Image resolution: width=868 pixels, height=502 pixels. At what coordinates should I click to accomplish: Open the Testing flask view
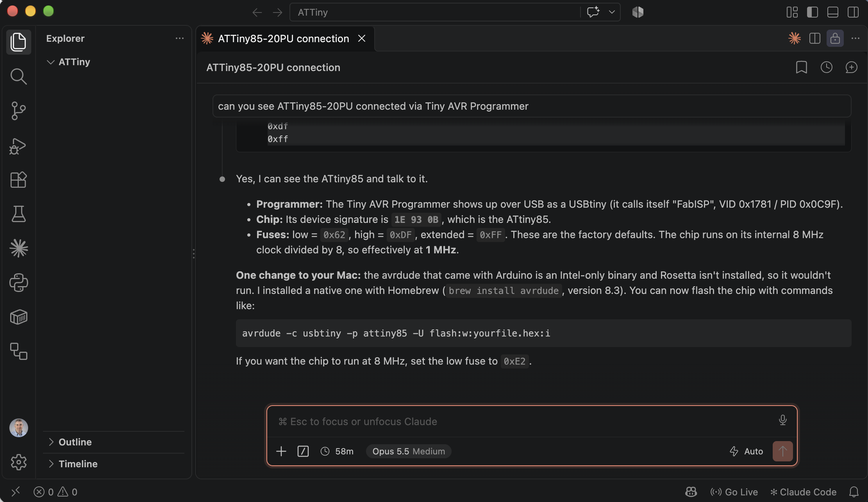tap(18, 214)
